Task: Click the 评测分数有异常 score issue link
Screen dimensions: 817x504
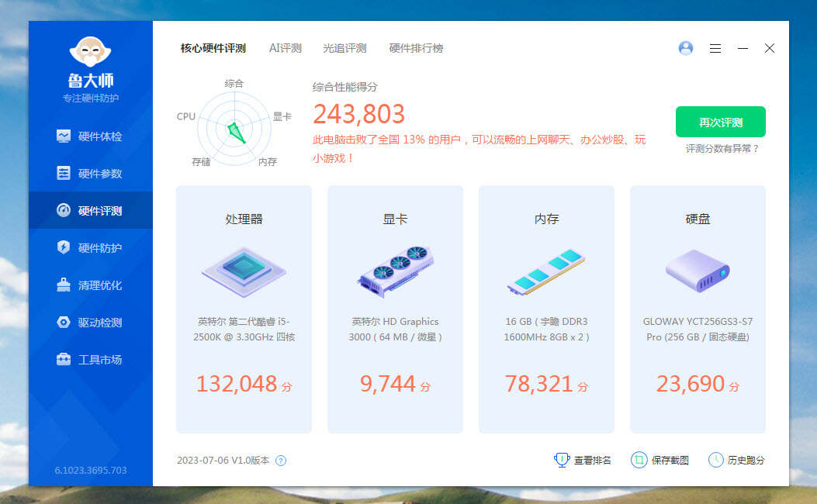Action: tap(722, 147)
